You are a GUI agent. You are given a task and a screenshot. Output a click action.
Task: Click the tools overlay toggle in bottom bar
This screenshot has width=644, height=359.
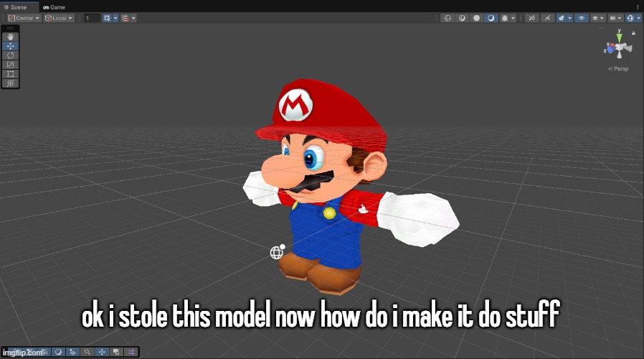pyautogui.click(x=102, y=352)
